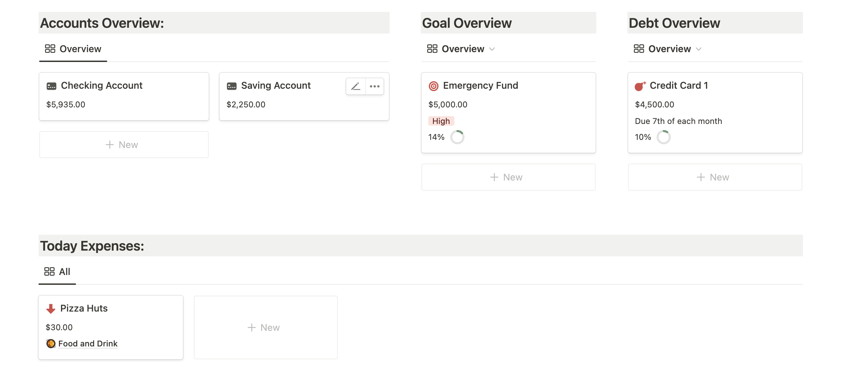Click the Saving Account card icon

pos(232,86)
